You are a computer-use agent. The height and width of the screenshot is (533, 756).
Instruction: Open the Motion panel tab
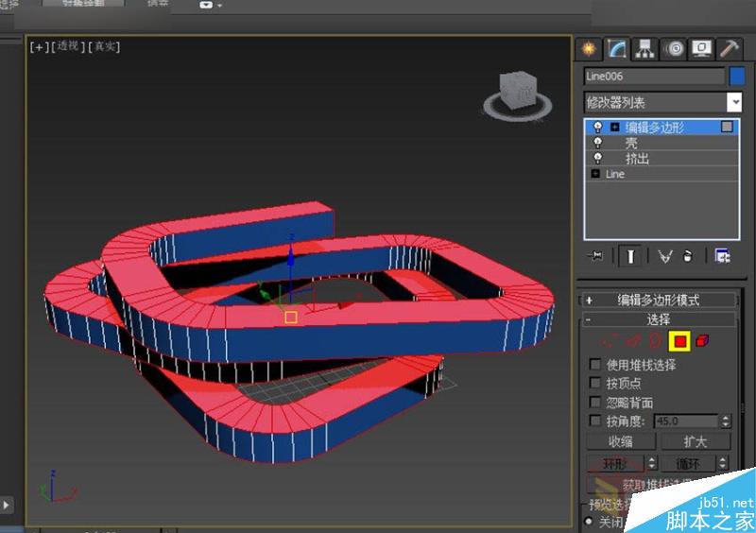(674, 48)
